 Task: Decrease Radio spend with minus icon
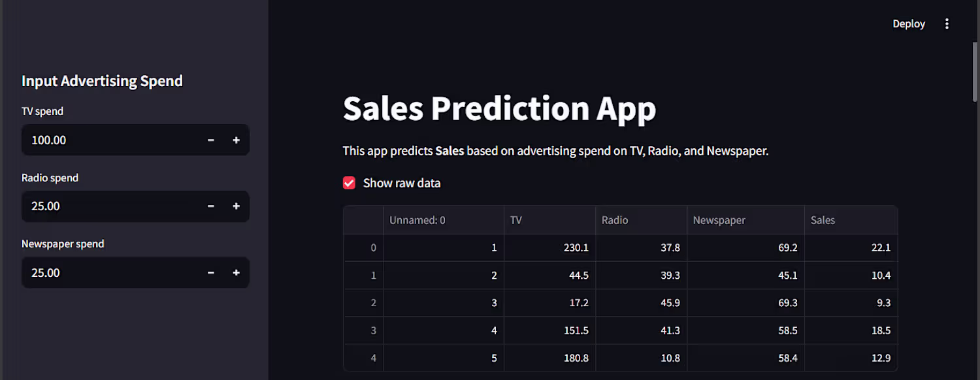point(211,206)
